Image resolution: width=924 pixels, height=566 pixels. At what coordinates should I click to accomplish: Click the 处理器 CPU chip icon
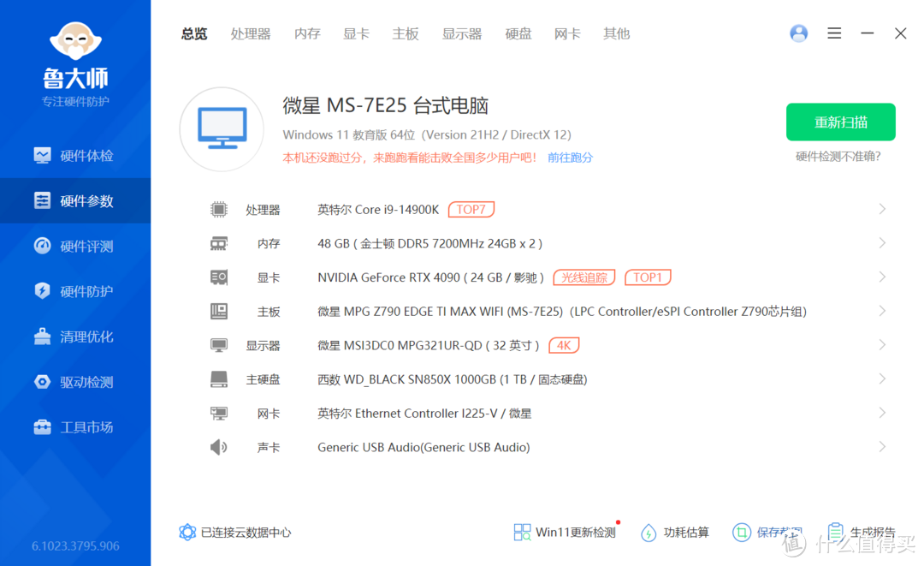click(219, 209)
